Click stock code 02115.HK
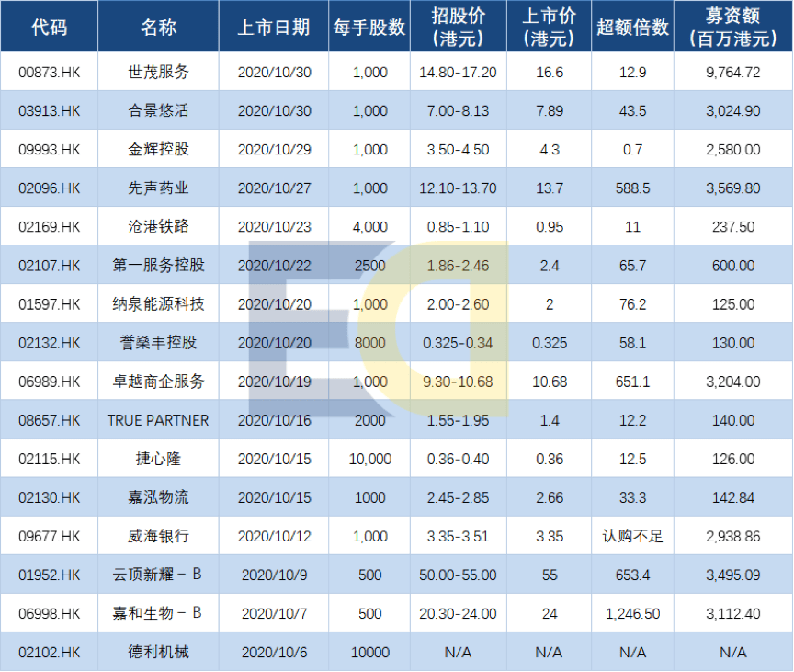794x672 pixels. pos(49,459)
